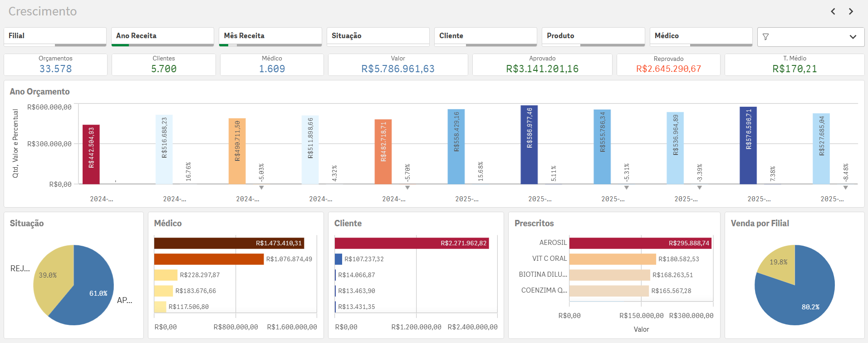Select the R$1.473.410,31 Médico bar

229,243
